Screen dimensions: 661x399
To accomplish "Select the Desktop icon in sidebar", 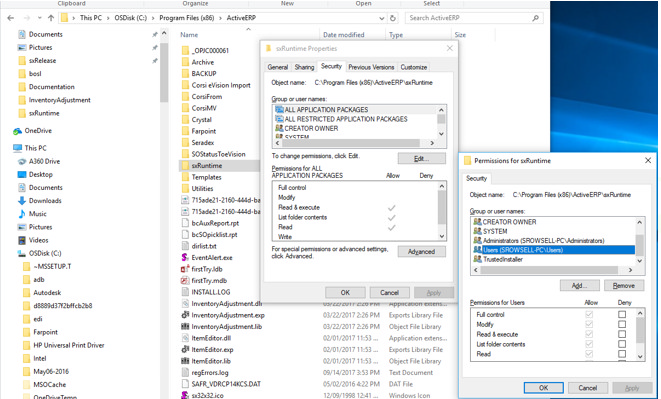I will coord(22,175).
